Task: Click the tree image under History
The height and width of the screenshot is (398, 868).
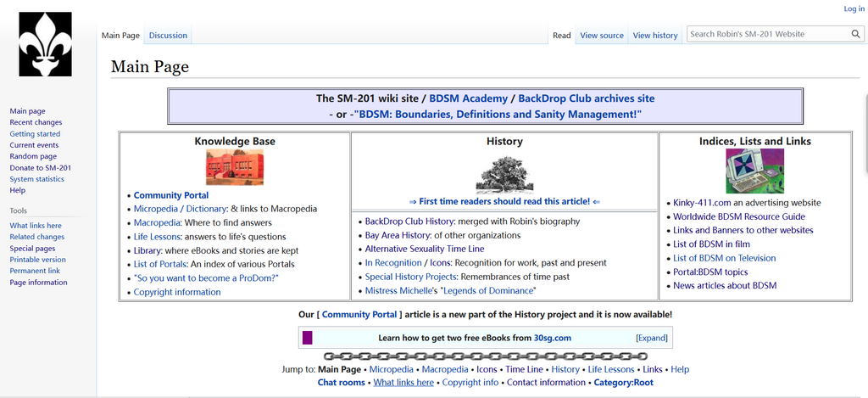Action: [504, 173]
